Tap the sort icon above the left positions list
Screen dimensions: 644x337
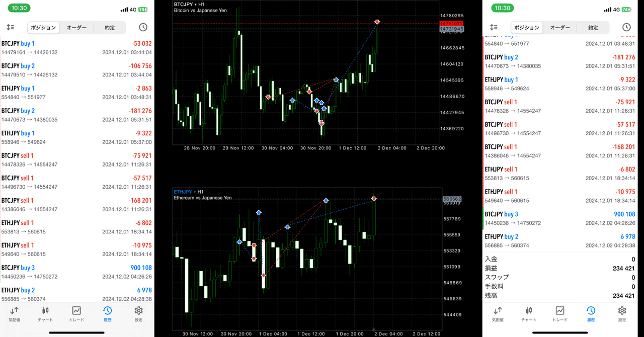point(10,27)
